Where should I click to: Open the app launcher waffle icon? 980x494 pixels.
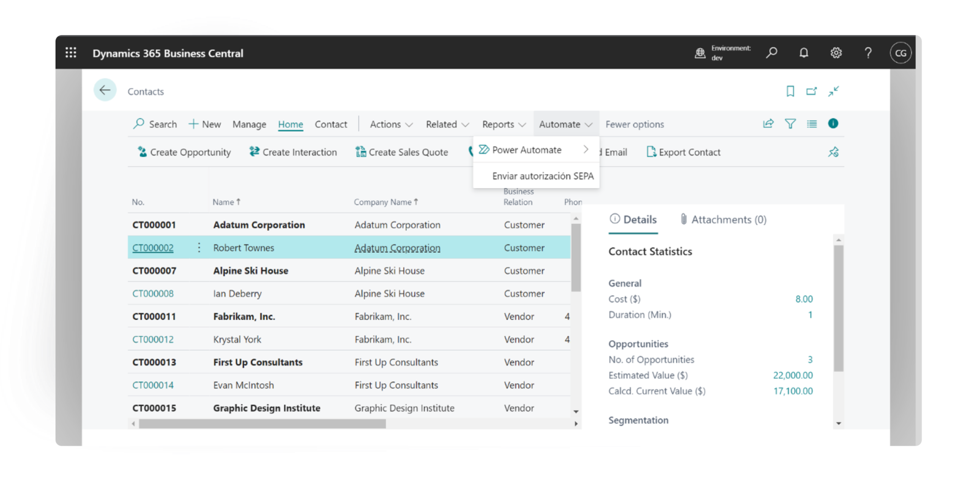pos(71,53)
